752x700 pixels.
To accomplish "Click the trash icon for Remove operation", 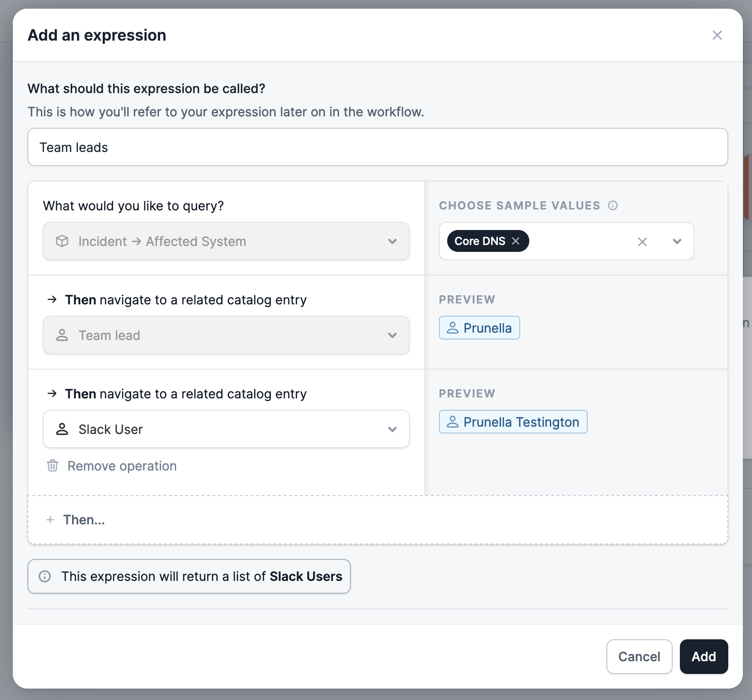I will (52, 465).
